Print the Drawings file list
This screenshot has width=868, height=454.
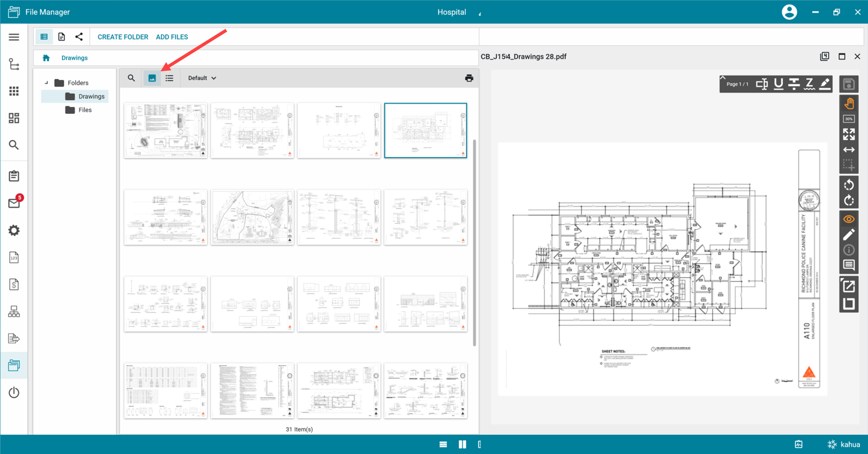tap(469, 78)
